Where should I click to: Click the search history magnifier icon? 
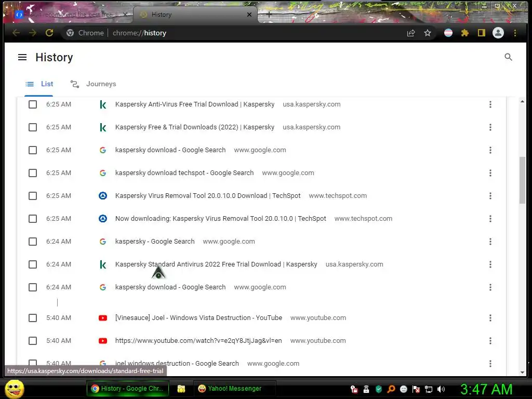click(x=508, y=57)
